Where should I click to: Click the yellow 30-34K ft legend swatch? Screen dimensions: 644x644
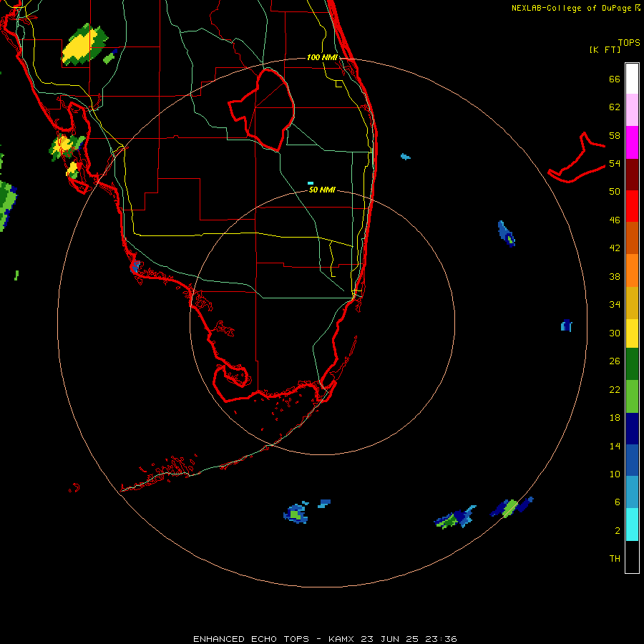(632, 333)
